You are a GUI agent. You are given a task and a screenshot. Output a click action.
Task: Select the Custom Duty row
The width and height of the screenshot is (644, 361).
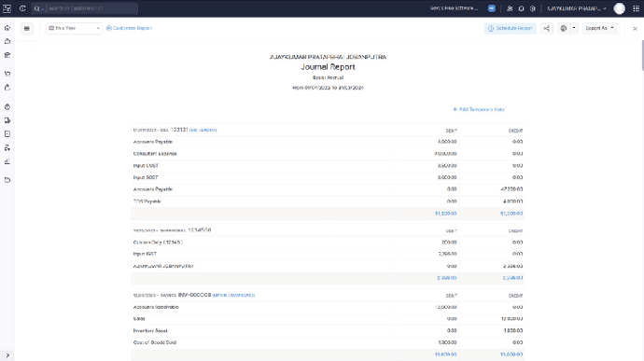tap(328, 243)
